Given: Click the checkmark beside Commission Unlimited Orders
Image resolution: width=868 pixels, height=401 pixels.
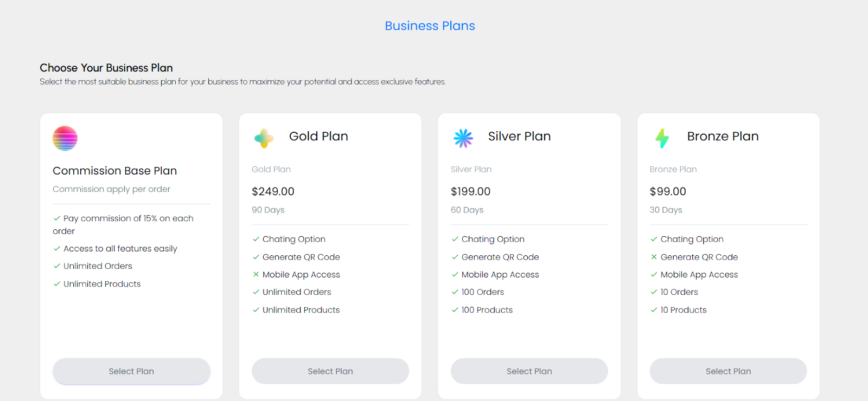Looking at the screenshot, I should tap(57, 266).
